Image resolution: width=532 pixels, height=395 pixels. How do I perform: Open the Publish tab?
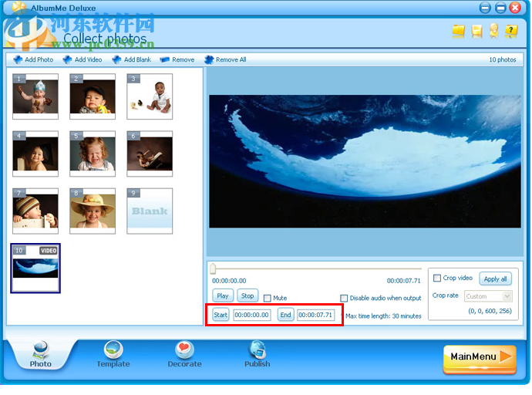point(258,355)
